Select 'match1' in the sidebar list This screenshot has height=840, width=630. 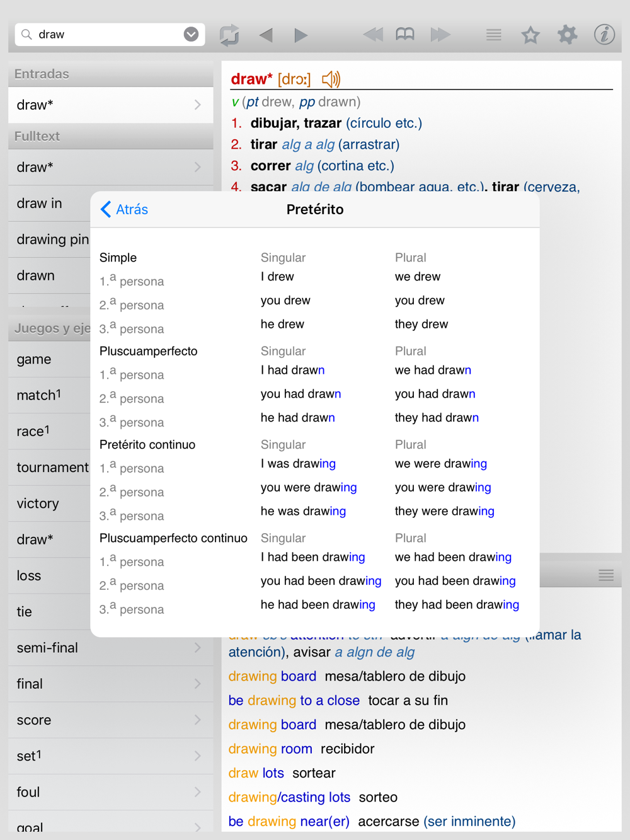point(49,395)
